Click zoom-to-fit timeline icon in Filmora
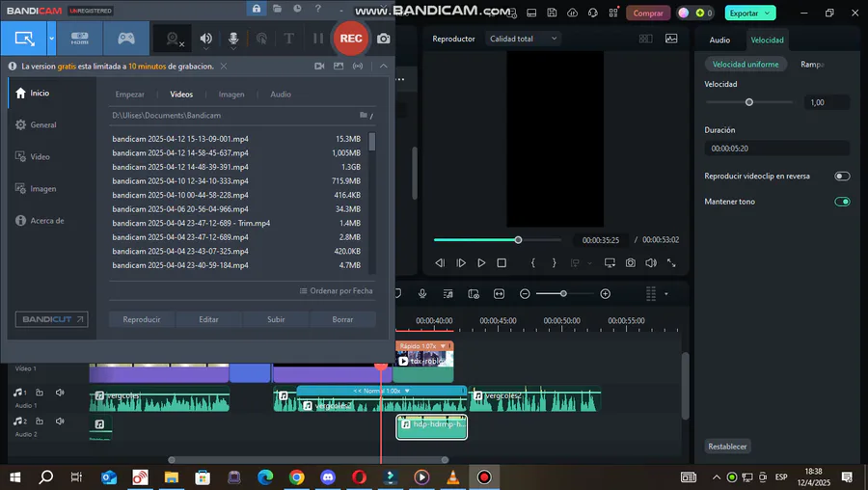The image size is (868, 490). click(x=499, y=294)
